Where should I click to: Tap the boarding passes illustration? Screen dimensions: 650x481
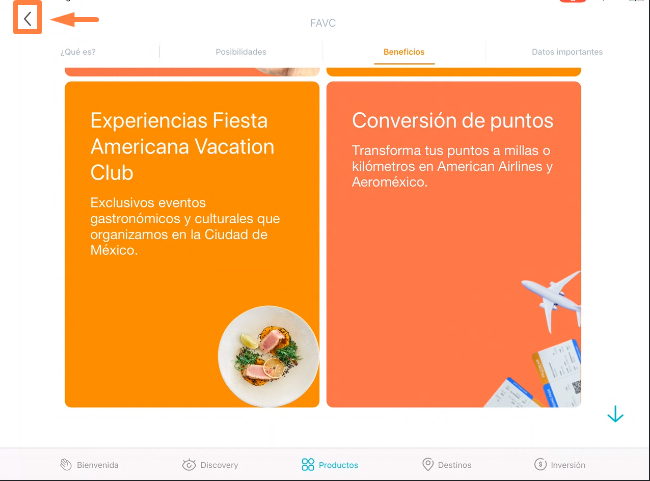(x=537, y=375)
